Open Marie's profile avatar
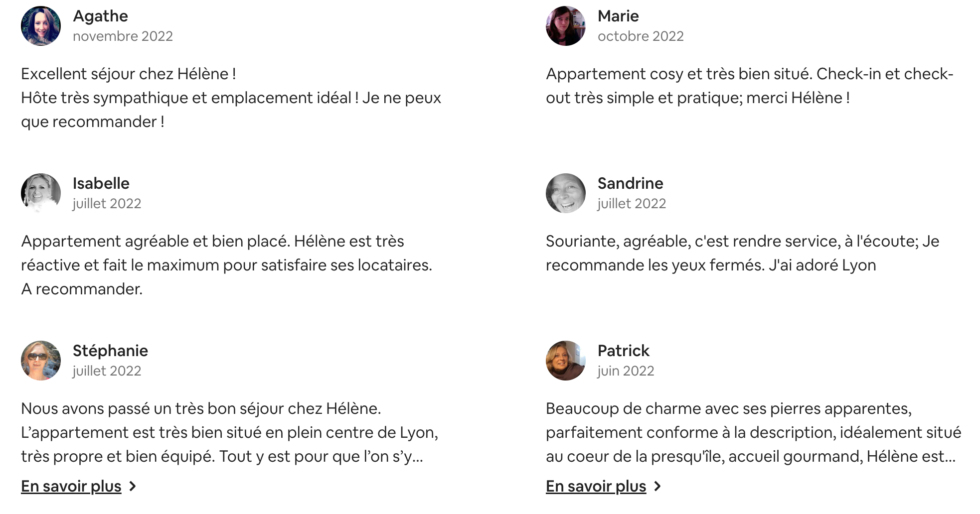Image resolution: width=980 pixels, height=514 pixels. [x=566, y=26]
